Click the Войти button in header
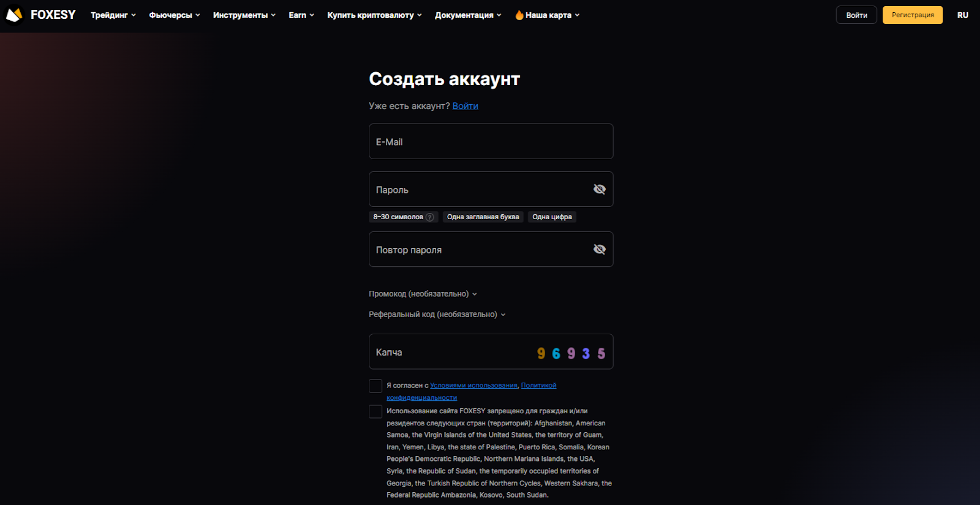This screenshot has height=505, width=980. [x=856, y=15]
